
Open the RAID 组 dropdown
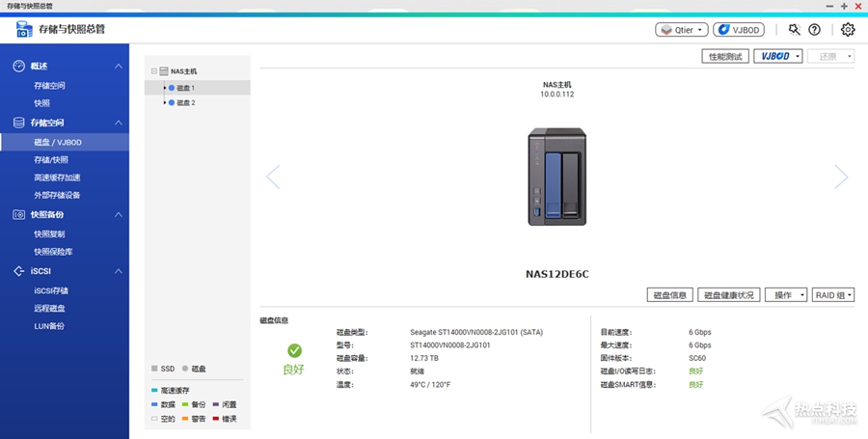833,295
